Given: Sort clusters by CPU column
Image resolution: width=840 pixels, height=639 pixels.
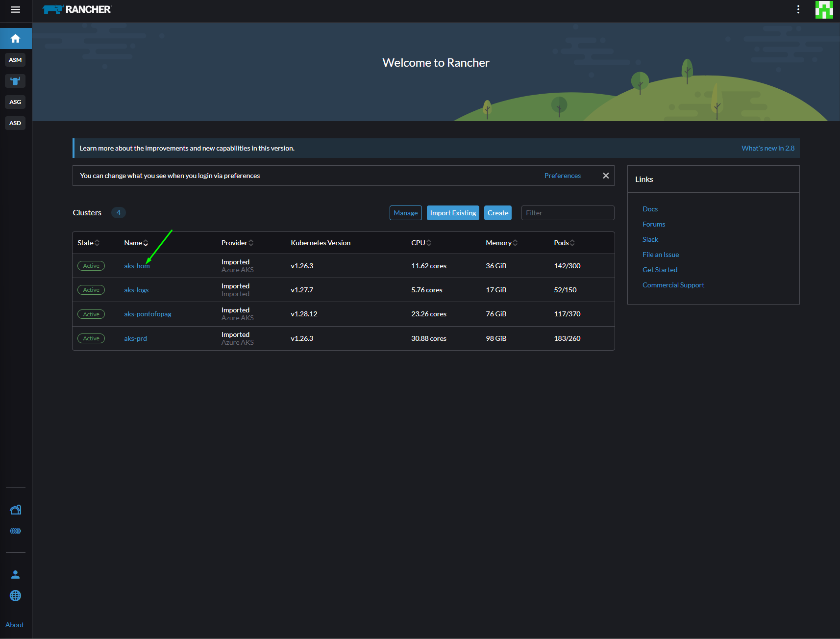Looking at the screenshot, I should pyautogui.click(x=421, y=243).
